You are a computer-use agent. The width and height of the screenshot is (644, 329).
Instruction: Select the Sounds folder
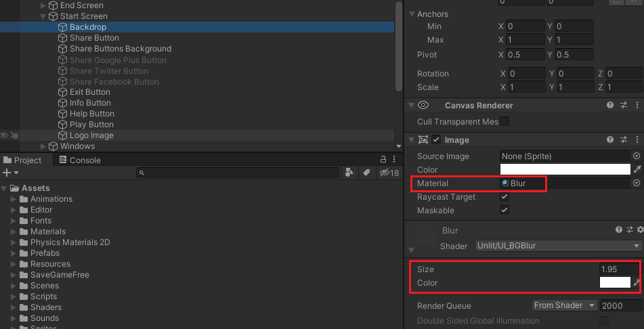[x=45, y=318]
